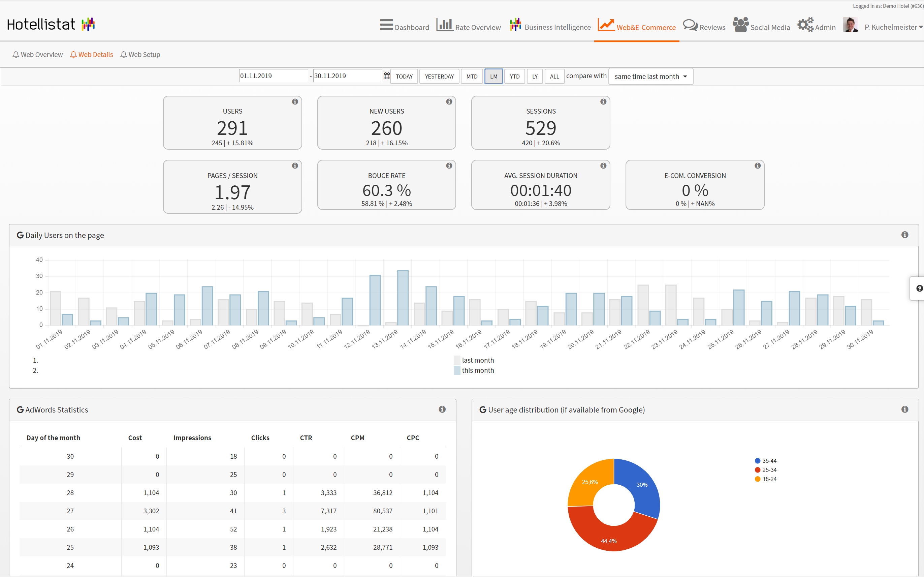
Task: Open info icon on USERS card
Action: coord(295,101)
